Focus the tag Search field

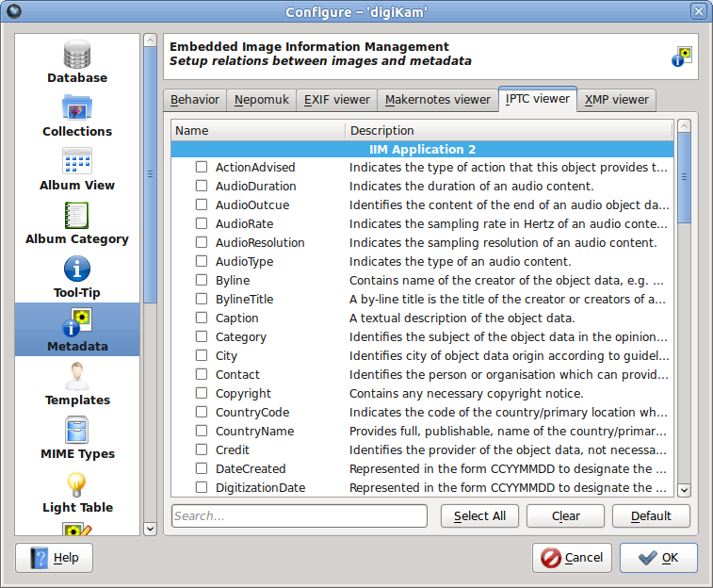click(300, 515)
